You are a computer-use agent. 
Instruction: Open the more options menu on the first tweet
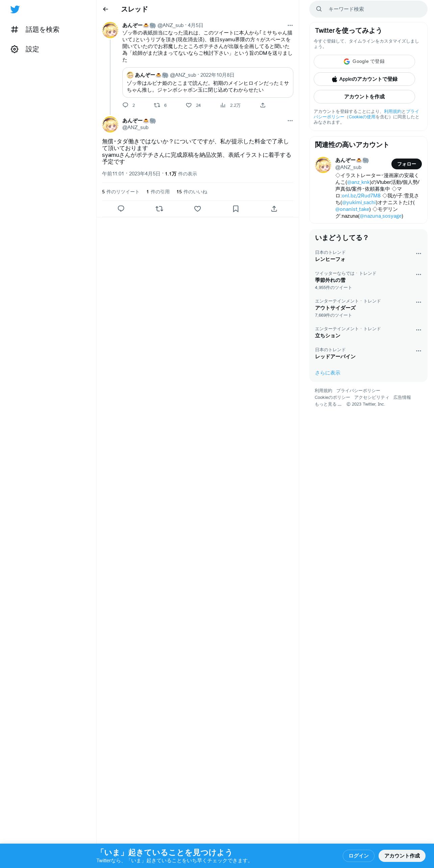tap(290, 25)
